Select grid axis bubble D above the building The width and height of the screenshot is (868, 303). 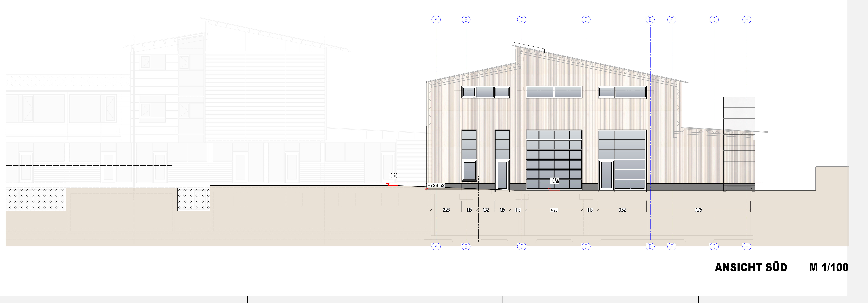pyautogui.click(x=586, y=19)
